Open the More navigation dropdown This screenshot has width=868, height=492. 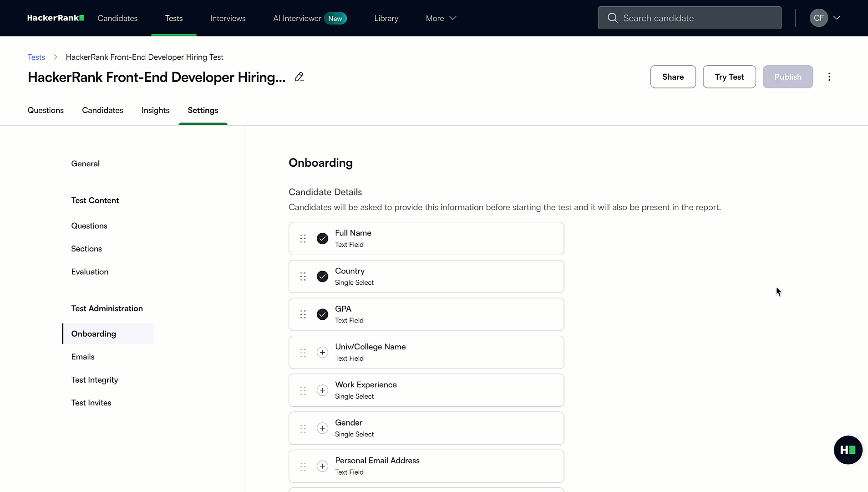click(x=440, y=18)
